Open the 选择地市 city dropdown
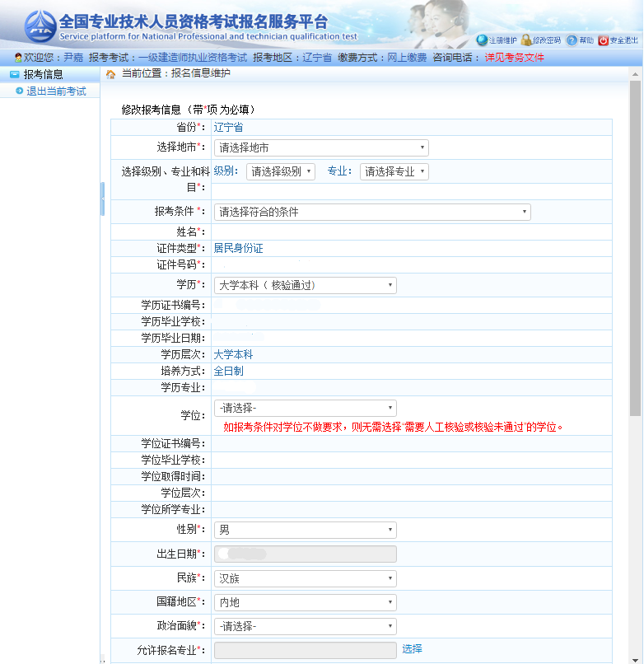Screen dimensions: 644x664 [x=320, y=147]
